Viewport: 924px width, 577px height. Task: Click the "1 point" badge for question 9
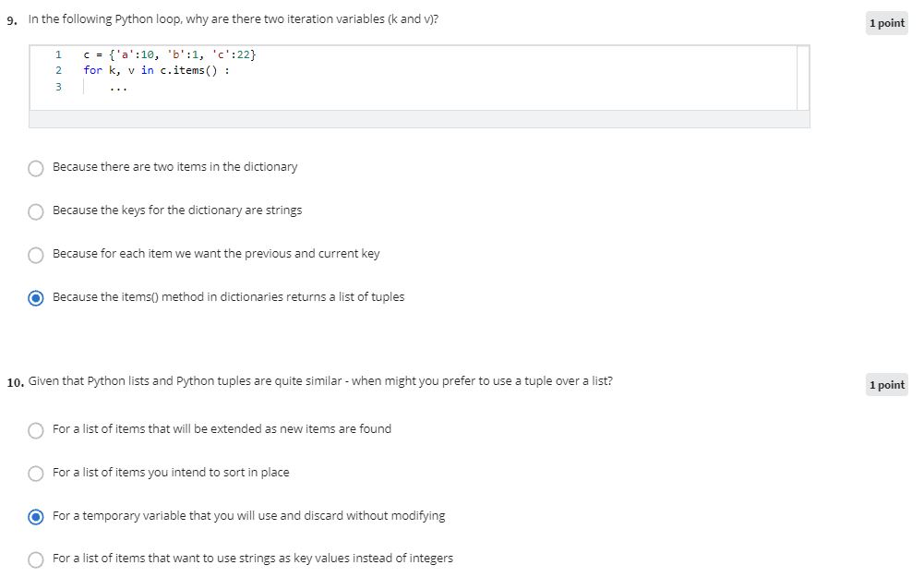[x=887, y=23]
